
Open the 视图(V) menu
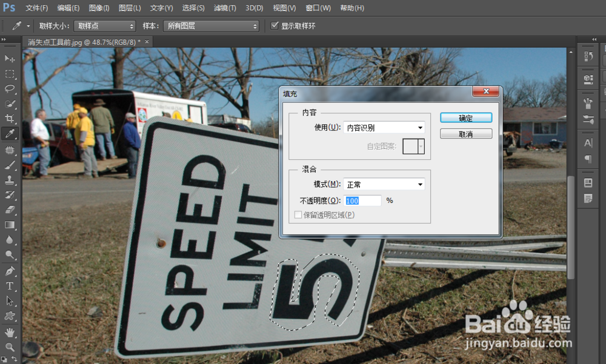click(x=284, y=8)
